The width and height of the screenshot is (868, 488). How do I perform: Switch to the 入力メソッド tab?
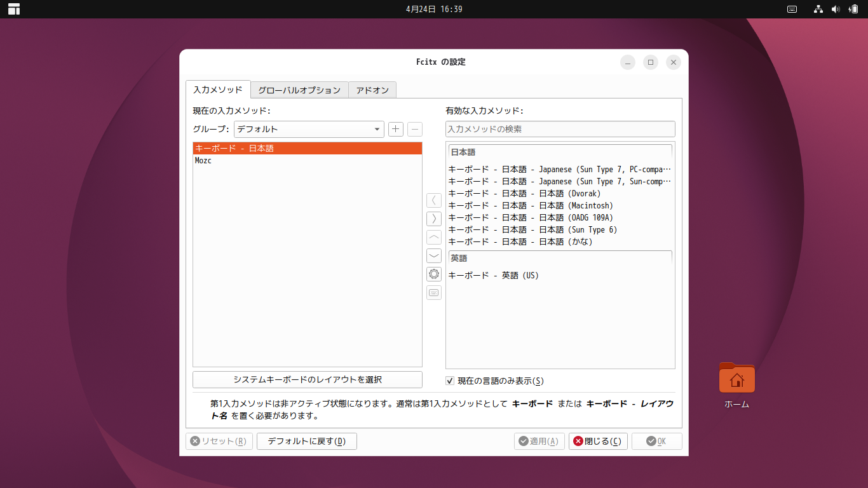click(218, 90)
